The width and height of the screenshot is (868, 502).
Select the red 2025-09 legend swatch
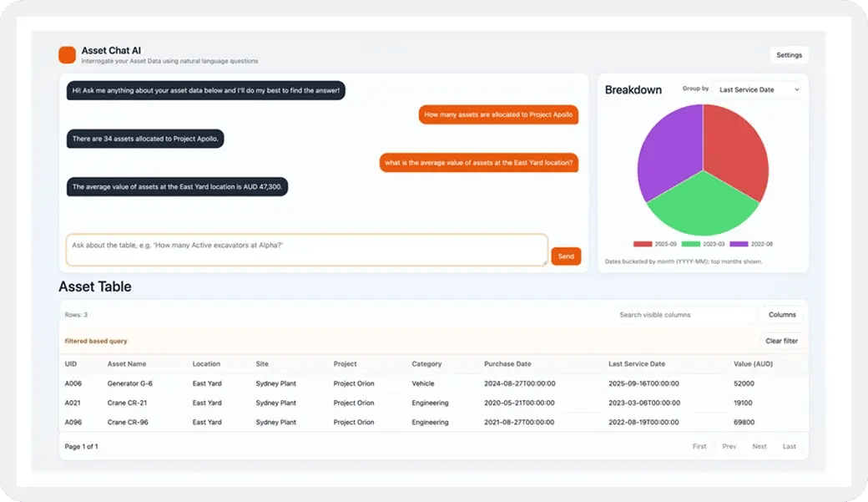click(642, 242)
